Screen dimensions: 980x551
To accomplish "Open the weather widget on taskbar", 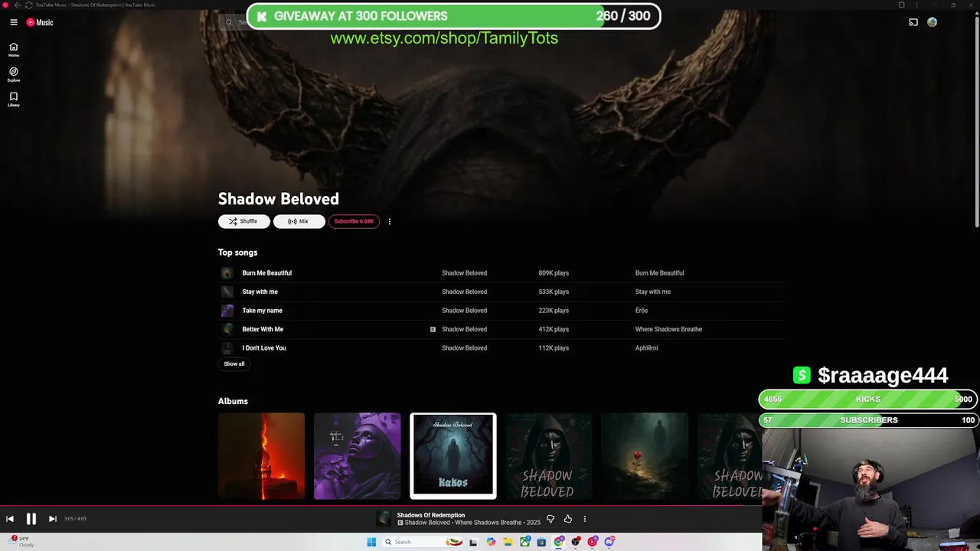I will point(21,542).
